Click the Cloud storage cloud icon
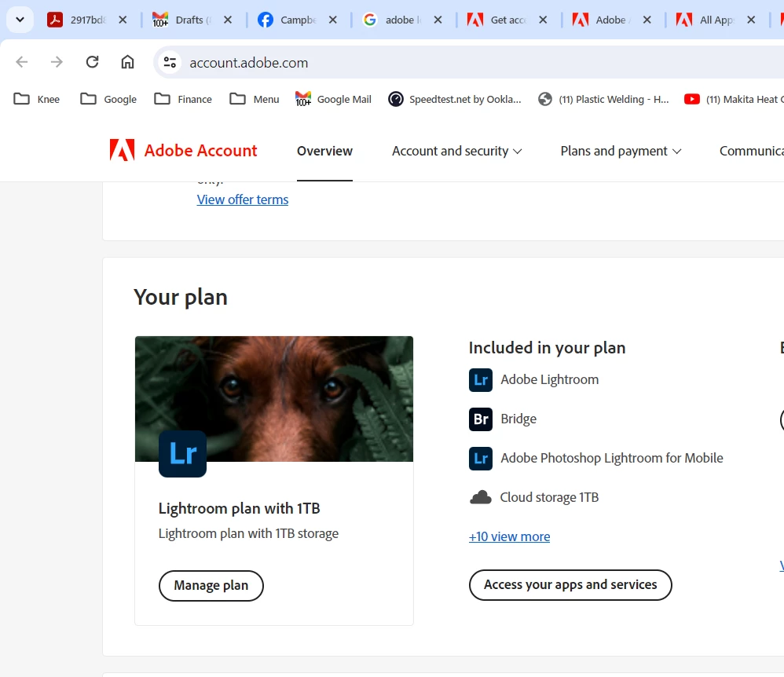Screen dimensions: 784x677 (481, 497)
